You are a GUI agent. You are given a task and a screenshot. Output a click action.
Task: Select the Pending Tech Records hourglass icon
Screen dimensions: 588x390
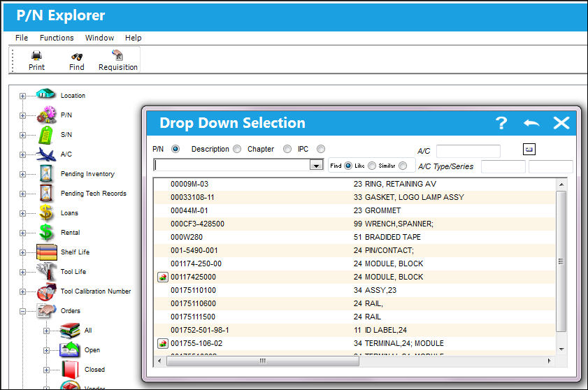(x=46, y=193)
